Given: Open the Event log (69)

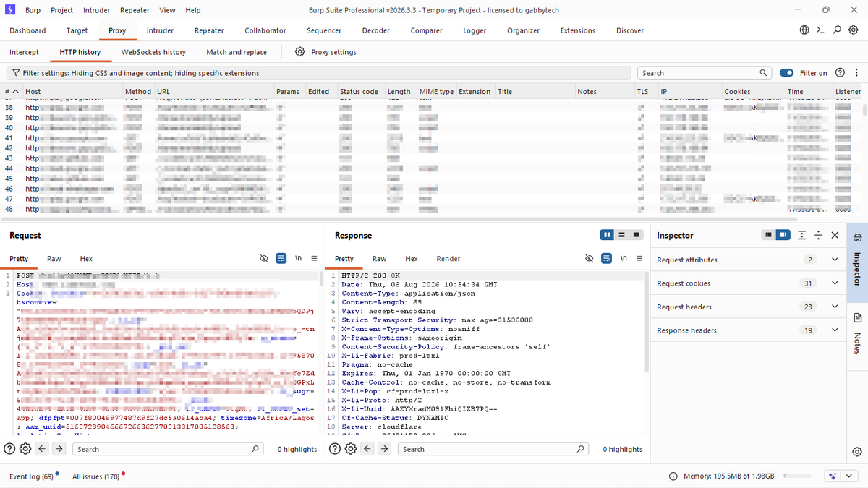Looking at the screenshot, I should point(32,476).
